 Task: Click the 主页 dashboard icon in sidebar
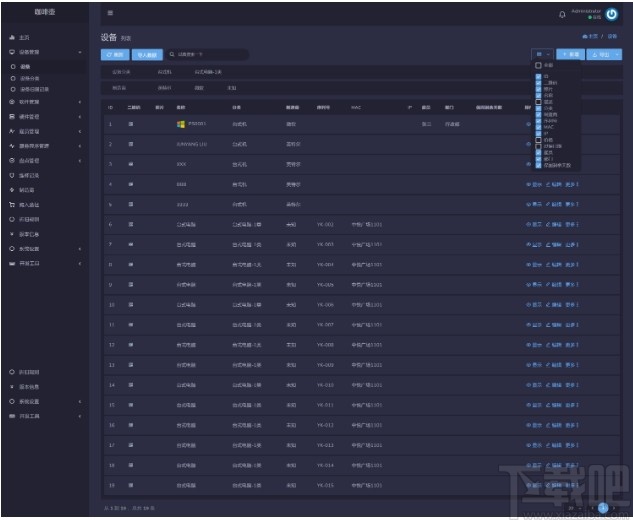click(x=12, y=37)
